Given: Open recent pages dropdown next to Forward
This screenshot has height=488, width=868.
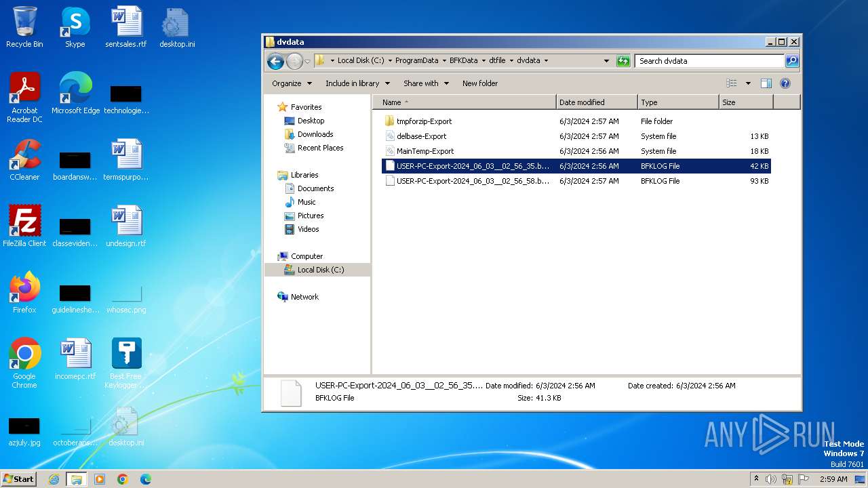Looking at the screenshot, I should point(307,61).
